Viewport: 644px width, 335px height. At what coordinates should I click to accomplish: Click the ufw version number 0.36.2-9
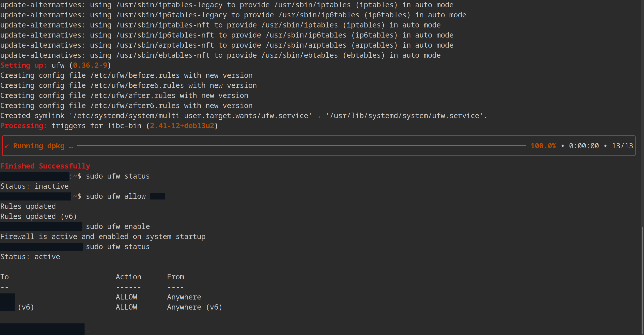click(90, 65)
